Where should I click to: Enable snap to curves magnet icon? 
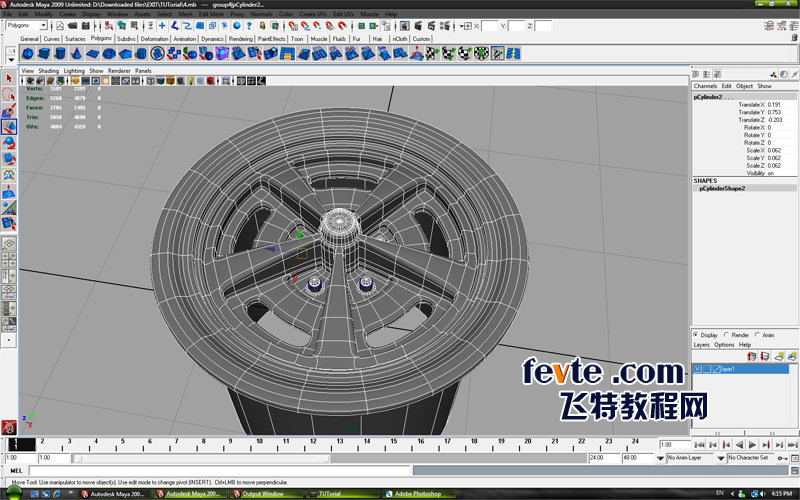[305, 26]
